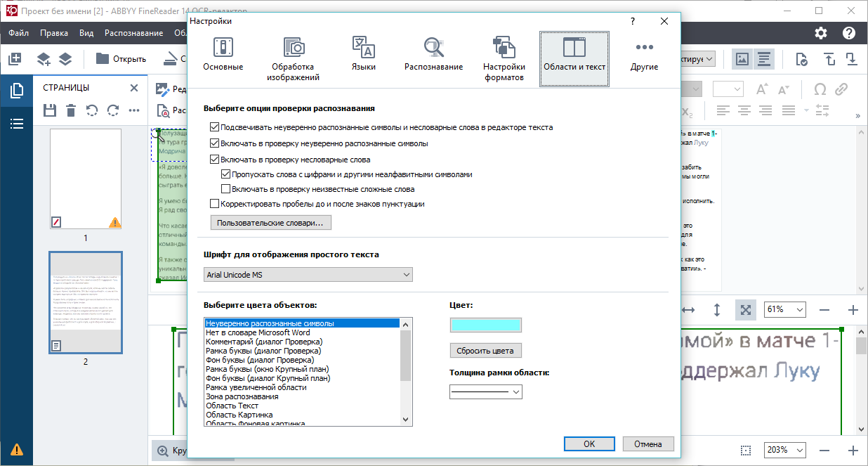Enable Включать в проверку неизвестные сложные слова

[226, 189]
